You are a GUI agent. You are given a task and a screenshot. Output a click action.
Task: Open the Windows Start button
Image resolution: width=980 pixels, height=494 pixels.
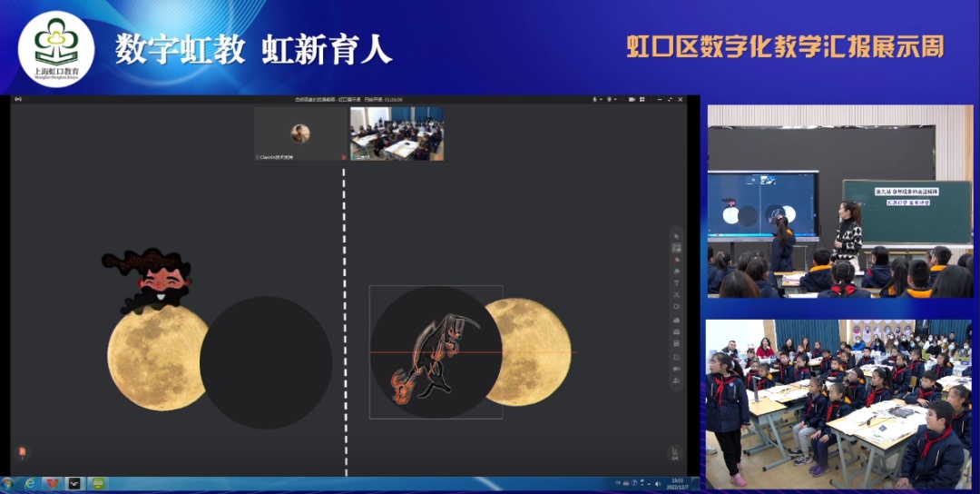[7, 484]
